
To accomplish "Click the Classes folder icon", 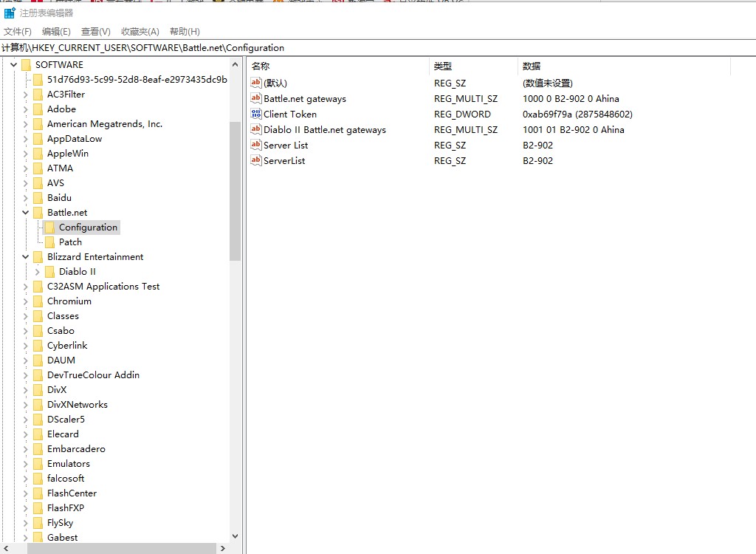I will coord(38,316).
